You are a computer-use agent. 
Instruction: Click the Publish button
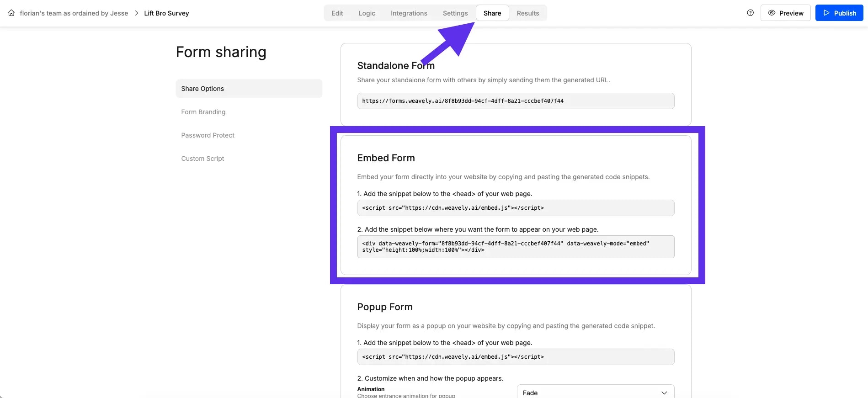pos(839,13)
